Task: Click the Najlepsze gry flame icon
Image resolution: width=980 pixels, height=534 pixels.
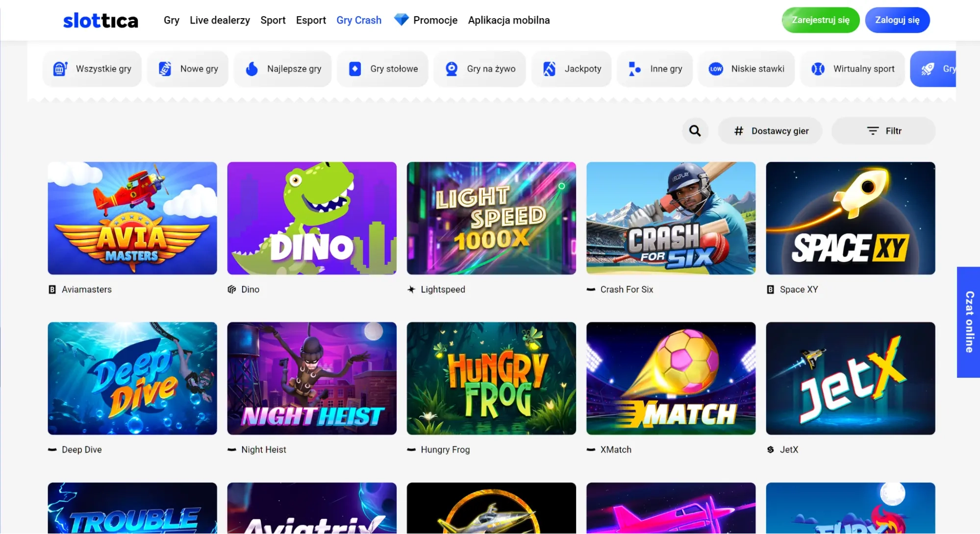Action: [x=252, y=69]
